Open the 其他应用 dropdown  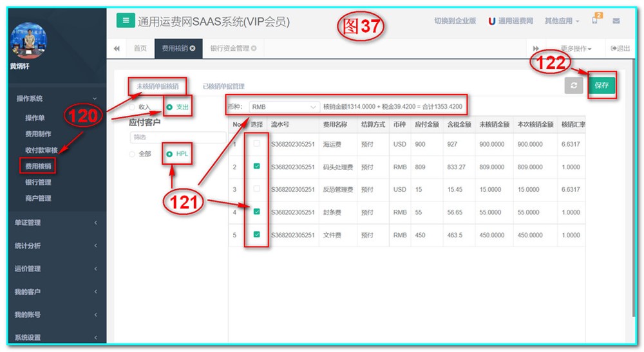pyautogui.click(x=562, y=21)
